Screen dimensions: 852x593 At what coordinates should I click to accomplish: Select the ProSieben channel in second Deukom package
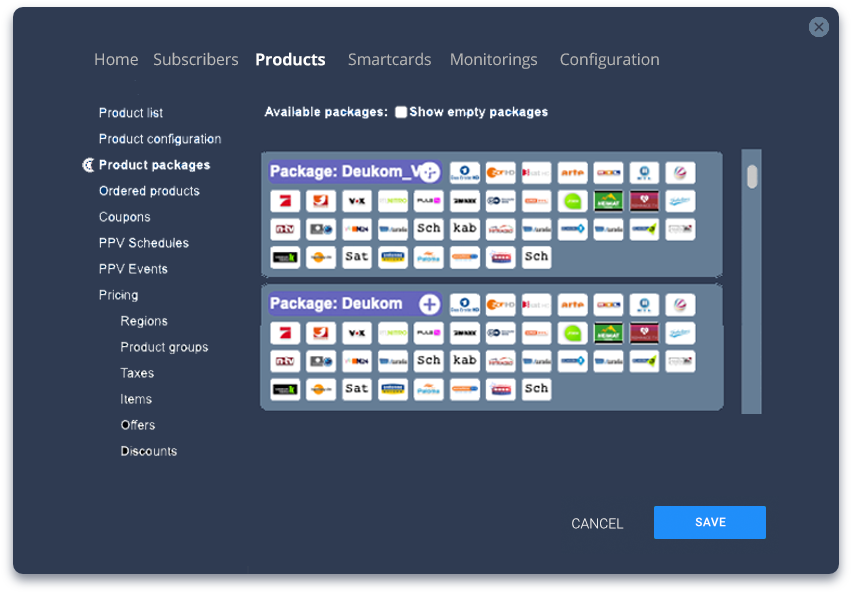pos(285,333)
